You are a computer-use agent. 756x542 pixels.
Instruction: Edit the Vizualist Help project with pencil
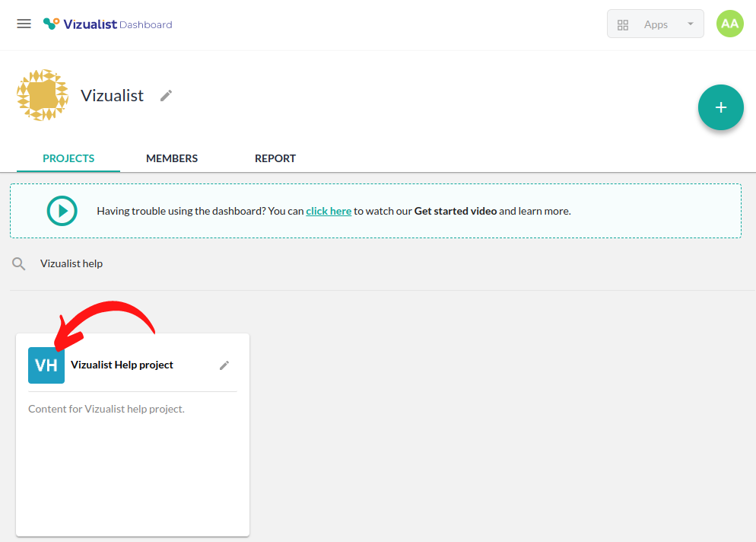click(x=224, y=365)
